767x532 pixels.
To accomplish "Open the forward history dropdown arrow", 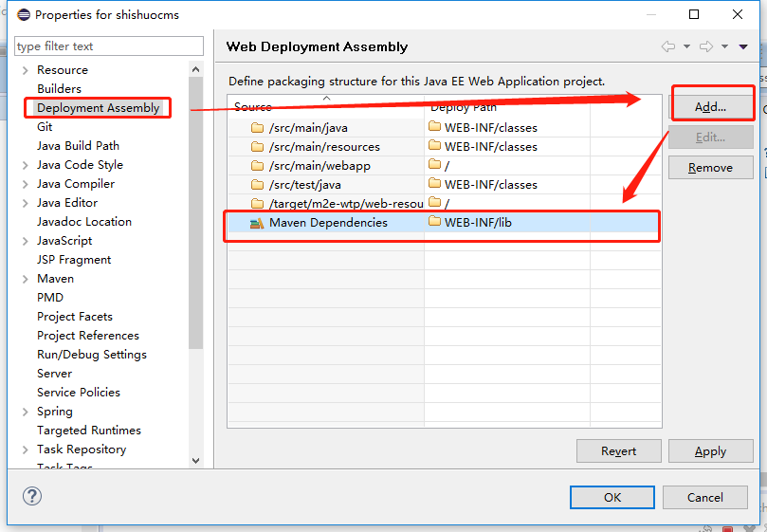I will [x=725, y=46].
